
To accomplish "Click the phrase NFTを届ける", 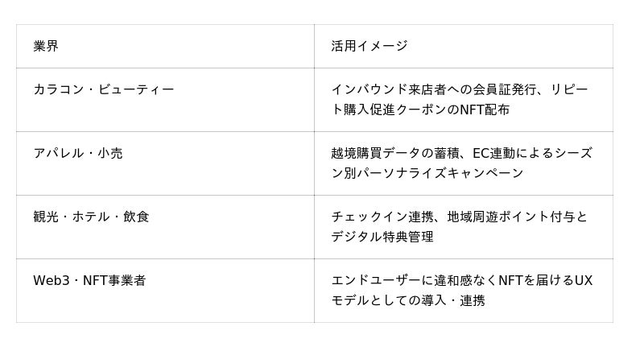I will tap(523, 280).
